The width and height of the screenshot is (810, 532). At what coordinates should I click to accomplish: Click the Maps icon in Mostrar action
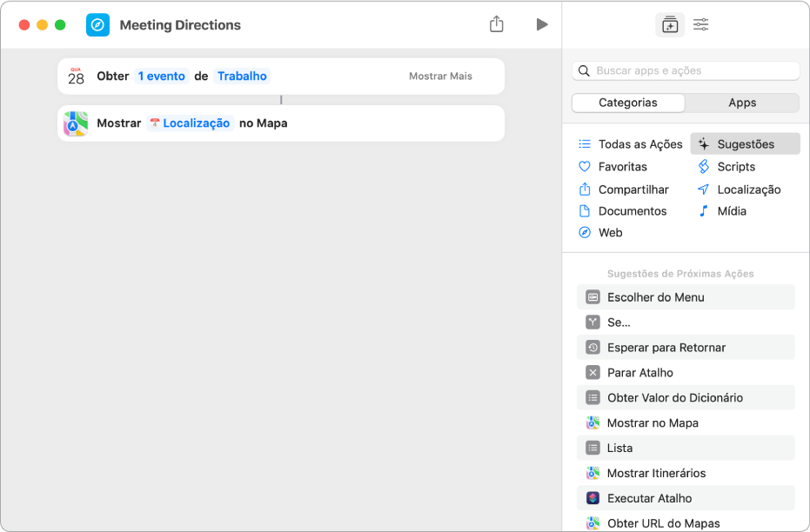(x=77, y=123)
